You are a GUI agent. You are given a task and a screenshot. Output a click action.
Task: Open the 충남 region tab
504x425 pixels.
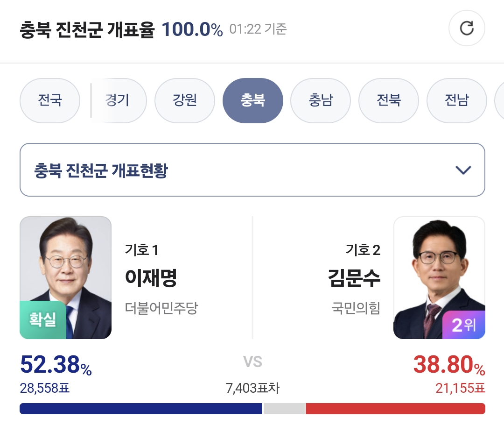click(321, 100)
